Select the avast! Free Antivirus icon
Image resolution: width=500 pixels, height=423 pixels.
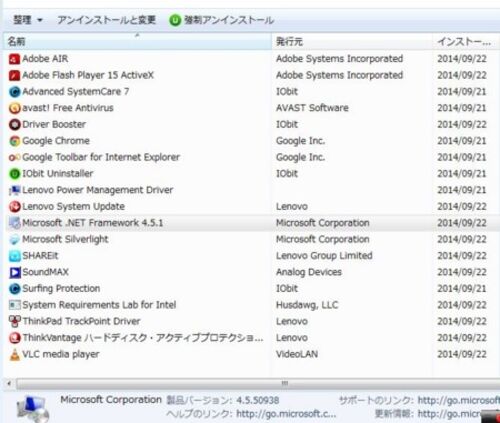(x=14, y=108)
